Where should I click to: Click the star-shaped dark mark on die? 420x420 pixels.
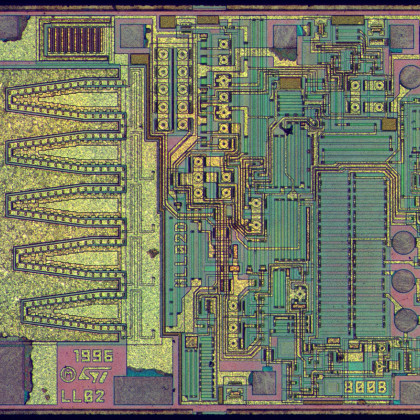click(x=287, y=128)
